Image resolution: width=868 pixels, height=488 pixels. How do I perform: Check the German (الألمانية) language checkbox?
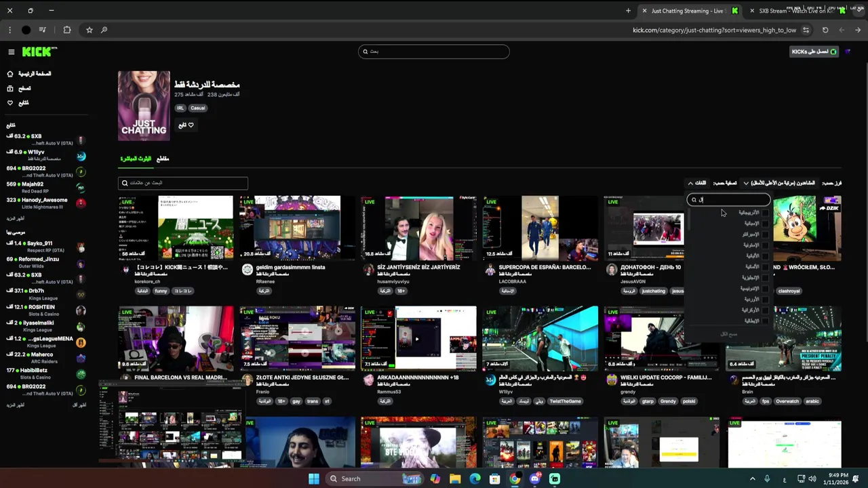pos(765,267)
